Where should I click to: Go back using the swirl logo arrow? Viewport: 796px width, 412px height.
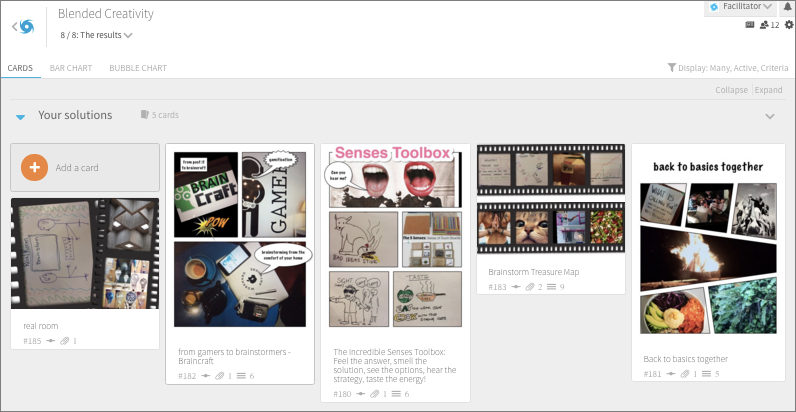click(23, 26)
